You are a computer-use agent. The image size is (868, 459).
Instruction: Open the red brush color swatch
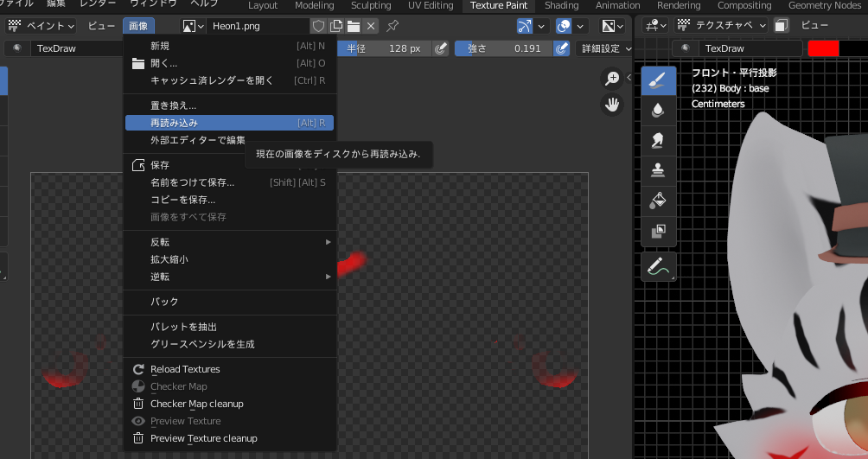coord(824,48)
